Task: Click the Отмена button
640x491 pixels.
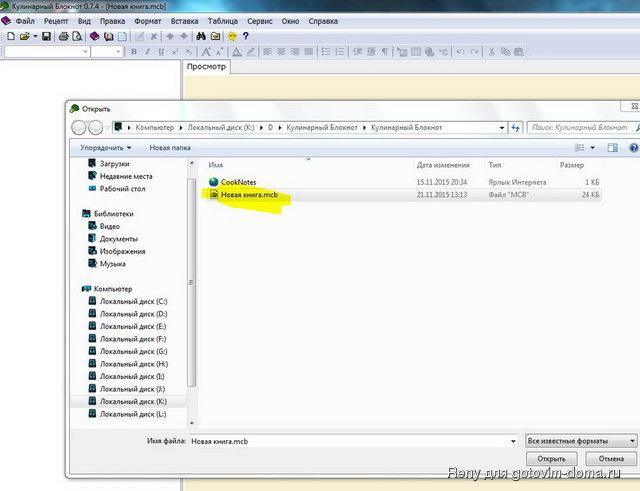Action: 611,458
